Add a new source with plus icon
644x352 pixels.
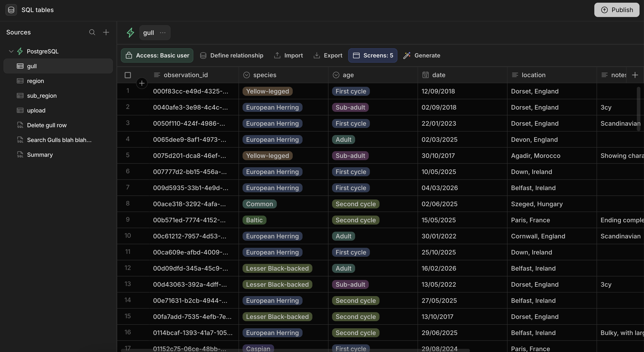(x=106, y=32)
